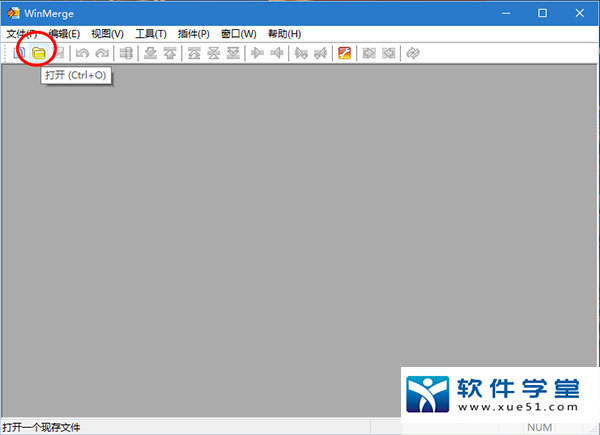This screenshot has height=435, width=600.
Task: Click the NUM status bar indicator
Action: 540,427
